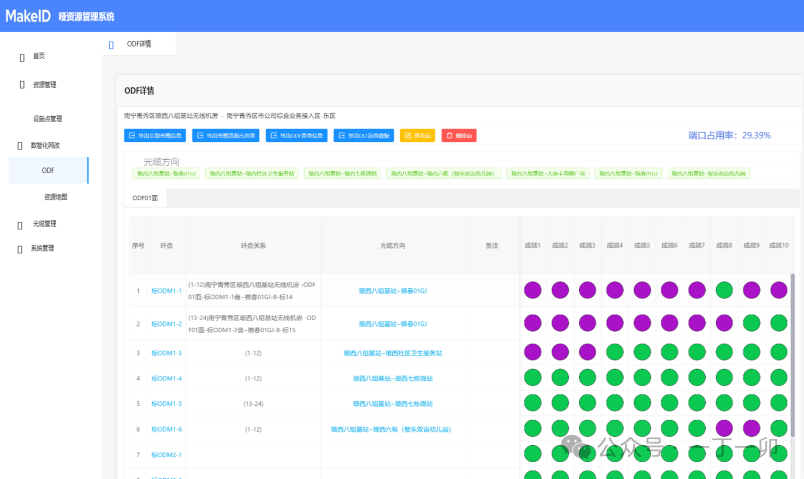
Task: Open the 标ODM2-1 tray link
Action: point(166,455)
